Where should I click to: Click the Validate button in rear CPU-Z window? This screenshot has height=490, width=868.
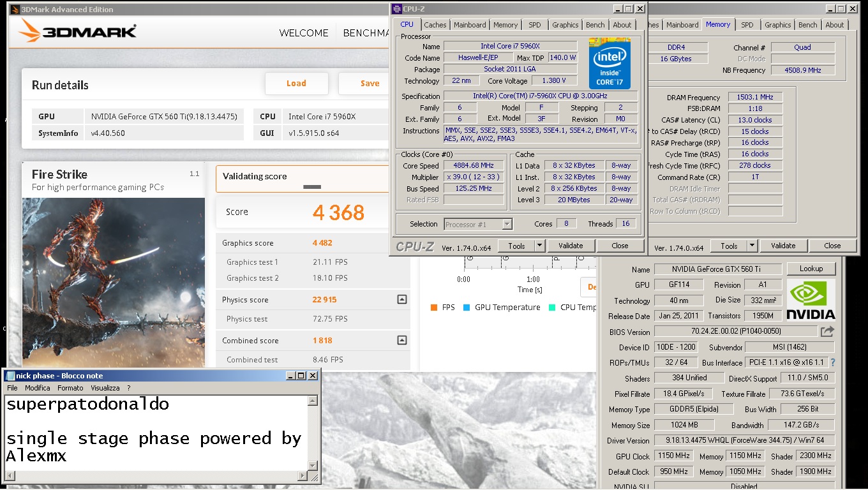point(782,246)
